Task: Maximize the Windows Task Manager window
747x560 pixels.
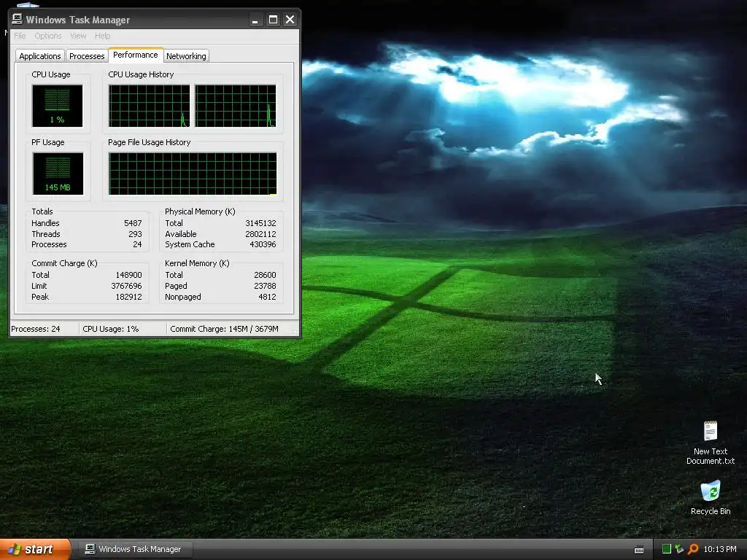Action: tap(273, 20)
